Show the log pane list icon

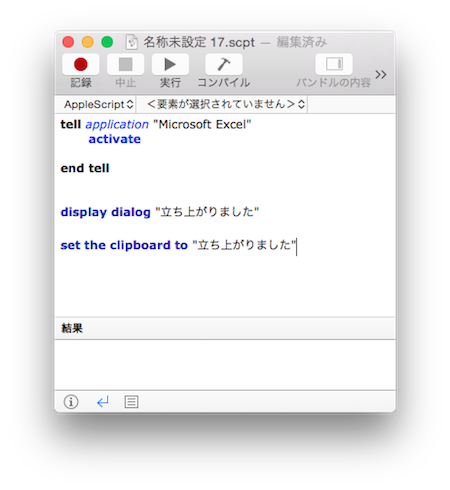(x=131, y=402)
